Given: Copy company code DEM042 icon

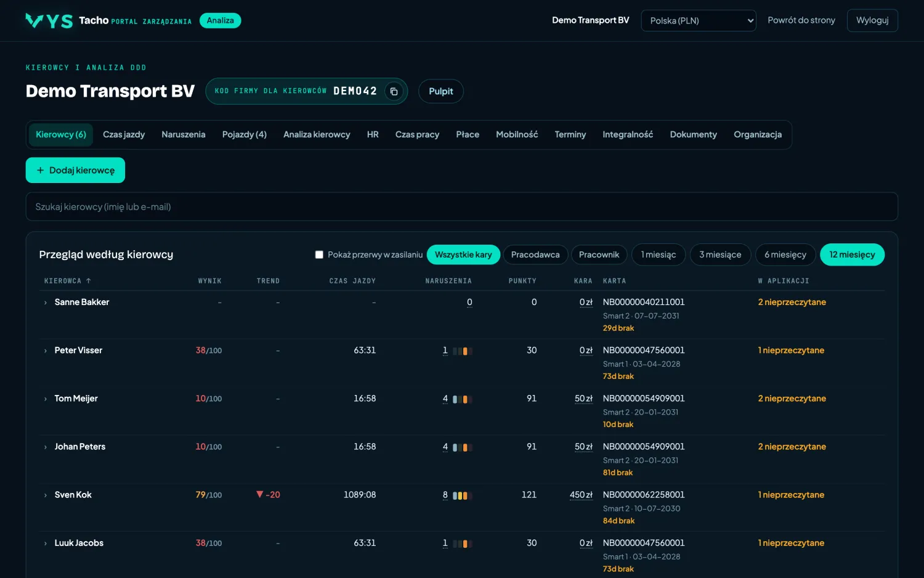Looking at the screenshot, I should click(394, 91).
